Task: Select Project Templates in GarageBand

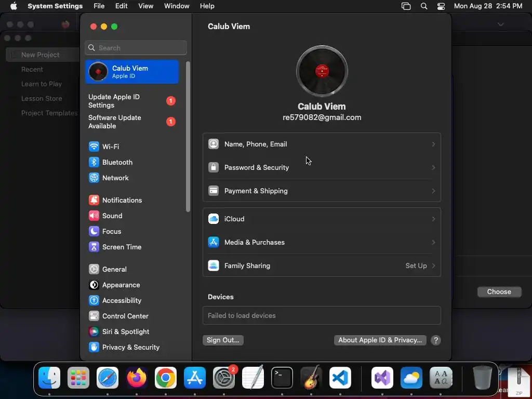Action: point(49,113)
